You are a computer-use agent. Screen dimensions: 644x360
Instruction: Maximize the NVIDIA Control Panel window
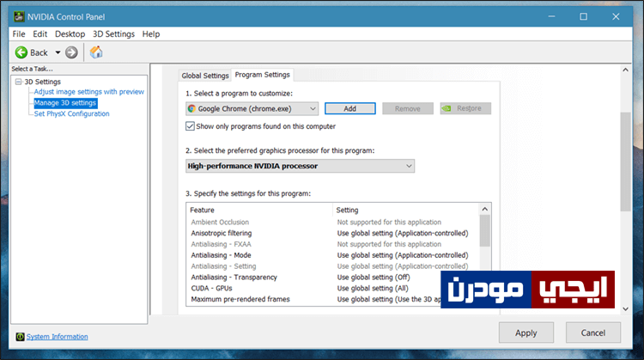click(x=583, y=16)
